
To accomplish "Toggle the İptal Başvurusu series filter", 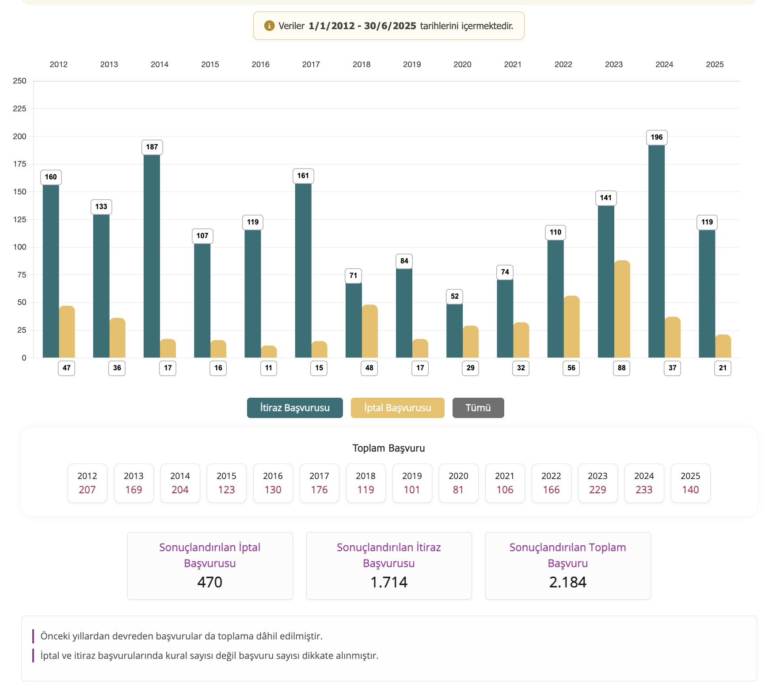I will tap(397, 407).
